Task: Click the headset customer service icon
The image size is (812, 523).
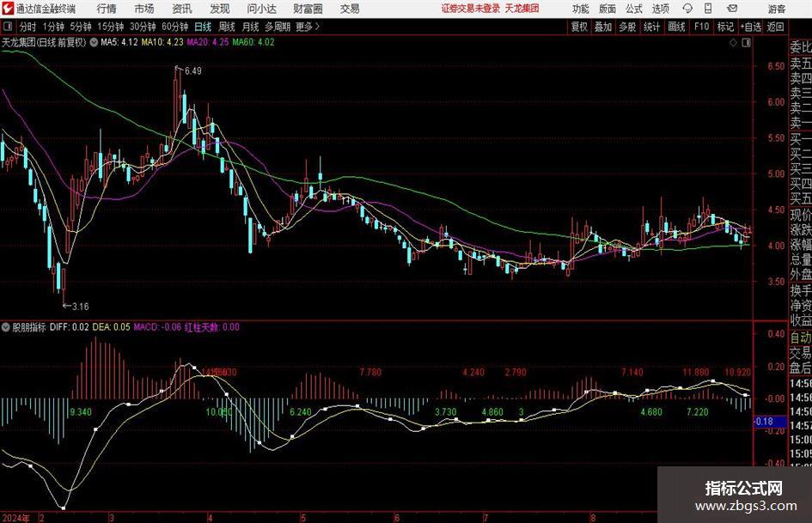Action: (x=687, y=9)
